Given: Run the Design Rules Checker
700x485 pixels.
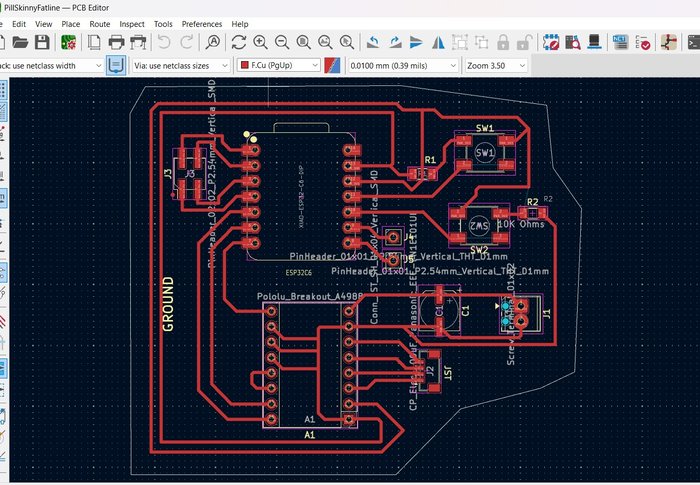Looking at the screenshot, I should point(643,42).
